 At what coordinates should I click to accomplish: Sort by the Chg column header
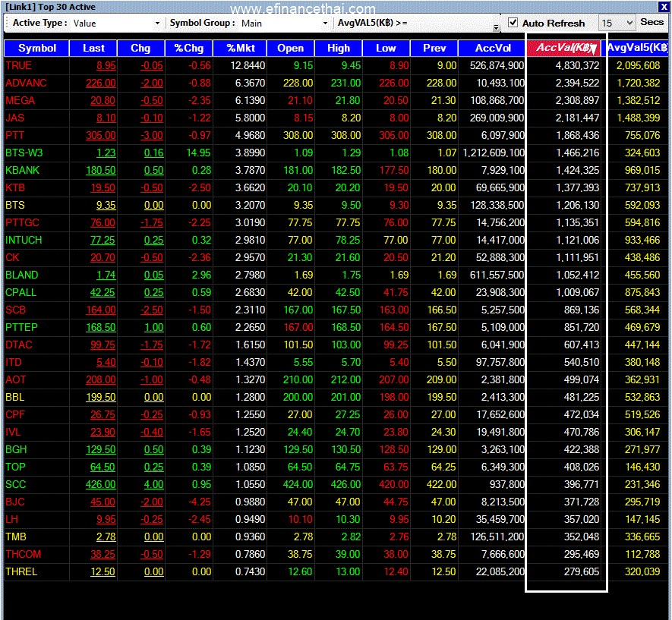click(x=140, y=48)
